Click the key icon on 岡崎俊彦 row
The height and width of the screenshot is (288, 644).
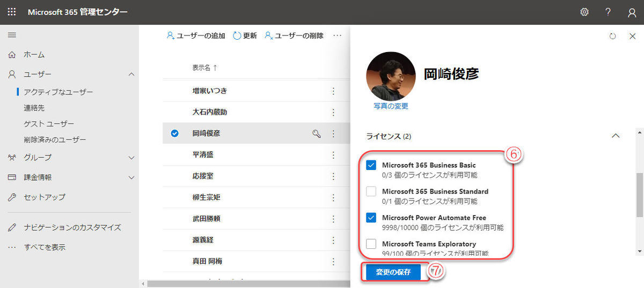point(316,134)
